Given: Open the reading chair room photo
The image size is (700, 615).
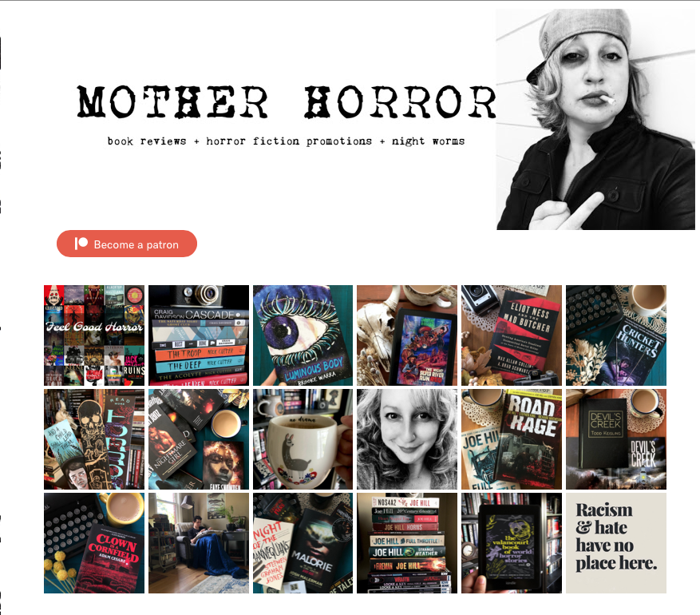Looking at the screenshot, I should (x=199, y=543).
